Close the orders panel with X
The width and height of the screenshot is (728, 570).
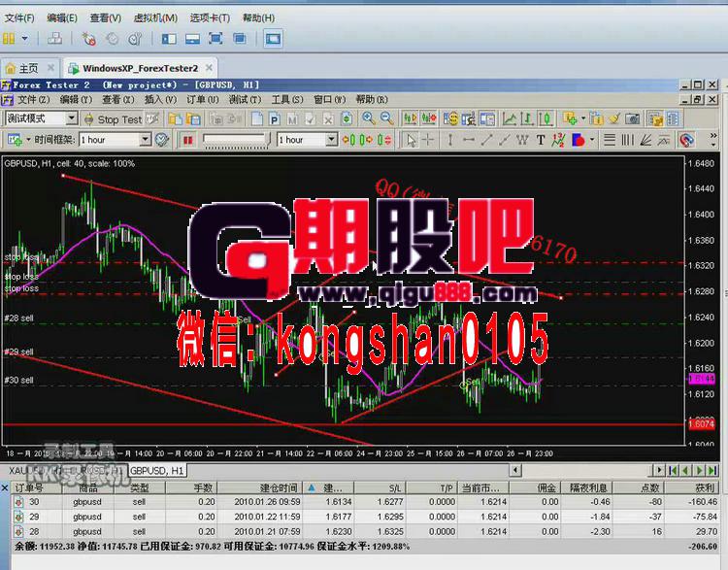[x=5, y=487]
